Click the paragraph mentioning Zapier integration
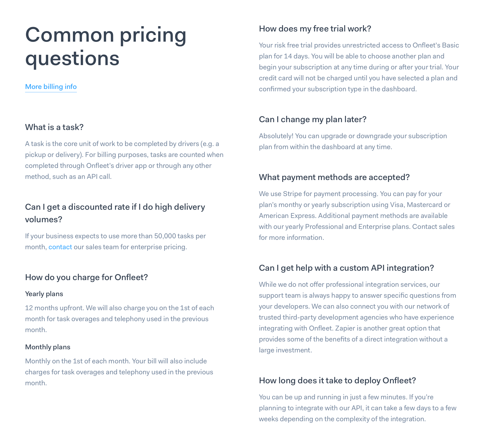This screenshot has width=484, height=448. click(357, 317)
